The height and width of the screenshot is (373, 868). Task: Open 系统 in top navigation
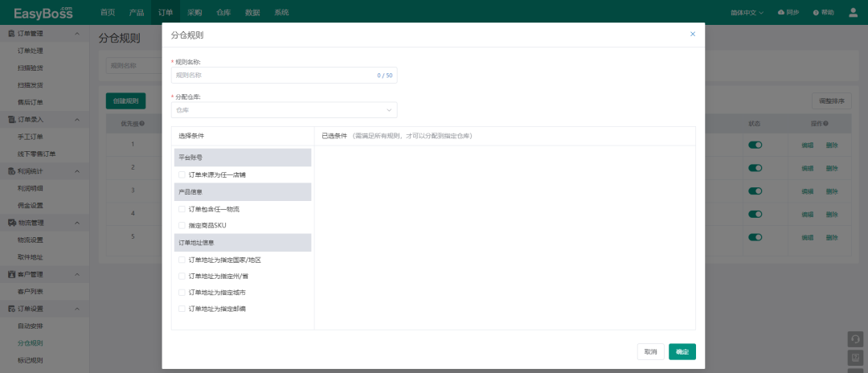[x=281, y=12]
